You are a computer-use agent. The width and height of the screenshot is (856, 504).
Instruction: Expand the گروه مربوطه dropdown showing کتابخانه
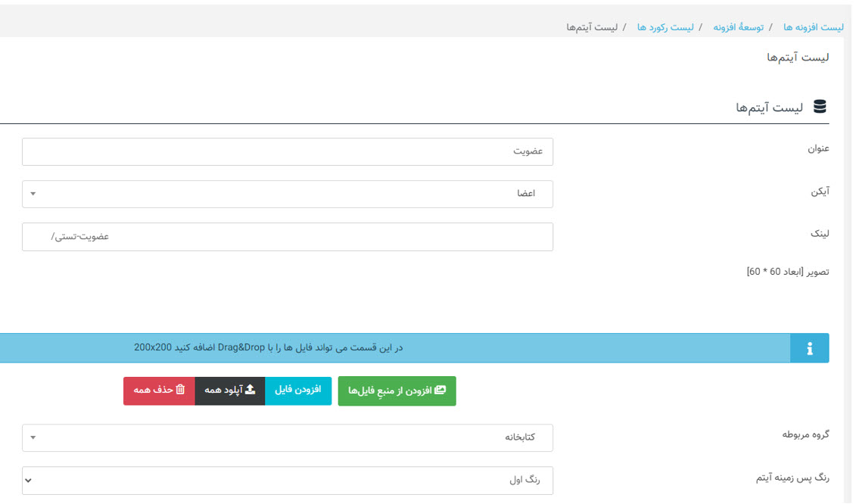point(288,437)
